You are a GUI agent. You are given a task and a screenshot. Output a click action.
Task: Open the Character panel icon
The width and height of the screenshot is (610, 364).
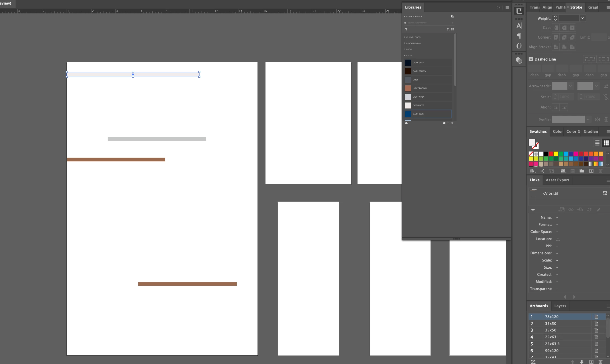[519, 26]
